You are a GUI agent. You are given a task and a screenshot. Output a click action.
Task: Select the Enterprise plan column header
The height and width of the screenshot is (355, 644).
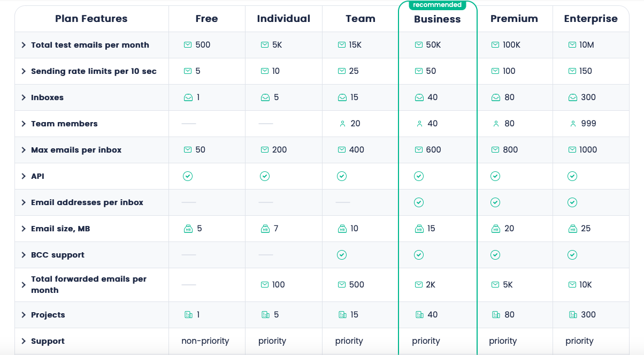click(591, 19)
